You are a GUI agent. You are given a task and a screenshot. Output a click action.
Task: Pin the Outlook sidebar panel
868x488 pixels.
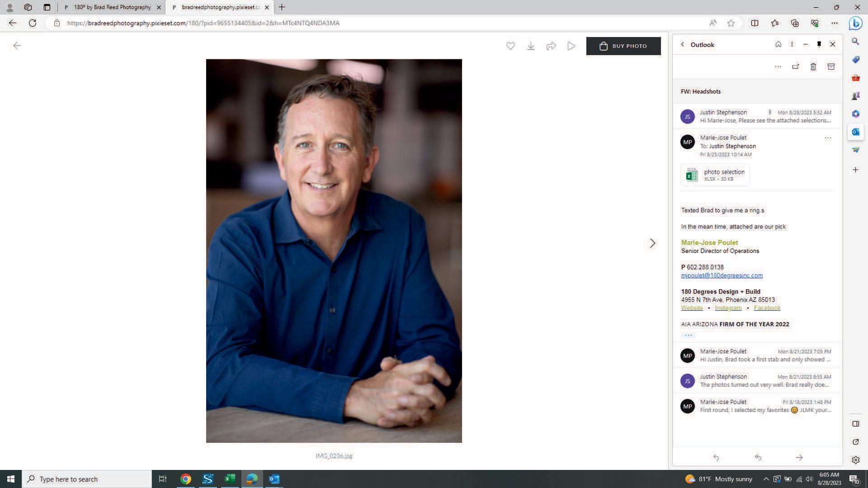pos(819,44)
